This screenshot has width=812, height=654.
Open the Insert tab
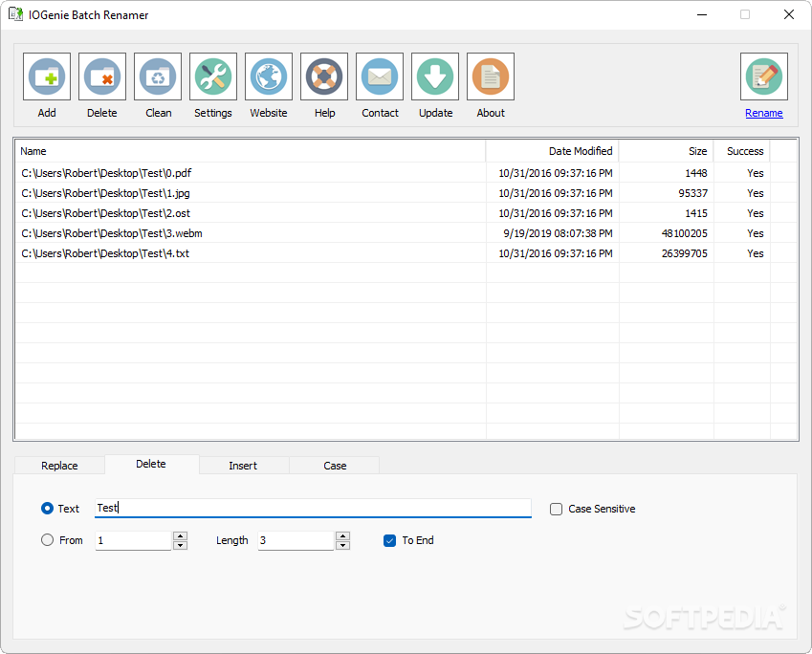[x=243, y=466]
